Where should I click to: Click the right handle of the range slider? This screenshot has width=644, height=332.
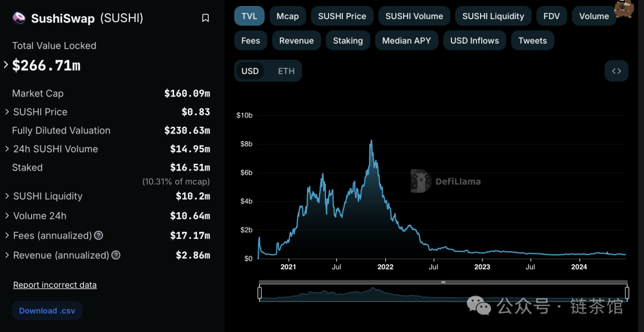627,293
